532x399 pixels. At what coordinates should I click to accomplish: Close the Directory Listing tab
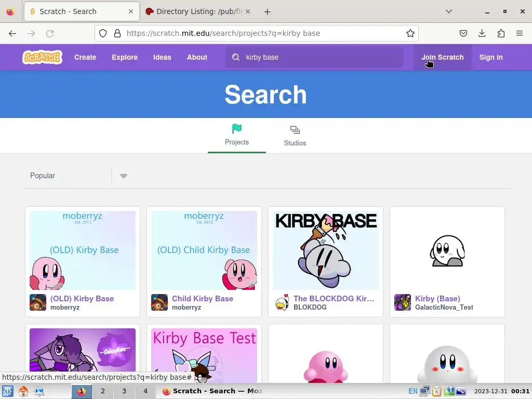[x=248, y=11]
